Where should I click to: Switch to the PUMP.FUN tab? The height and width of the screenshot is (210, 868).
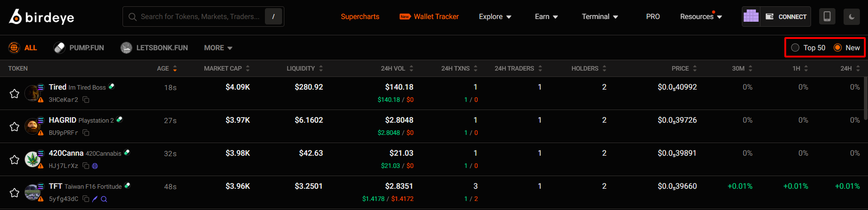tap(79, 48)
